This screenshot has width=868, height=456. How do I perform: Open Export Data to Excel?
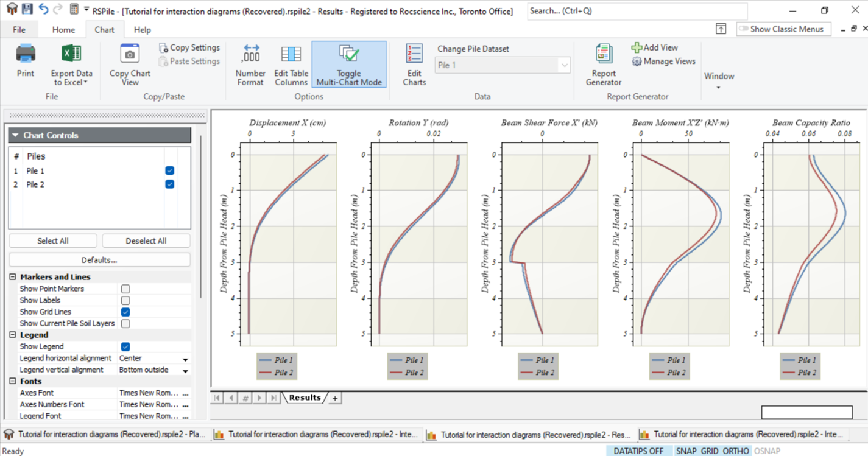71,65
